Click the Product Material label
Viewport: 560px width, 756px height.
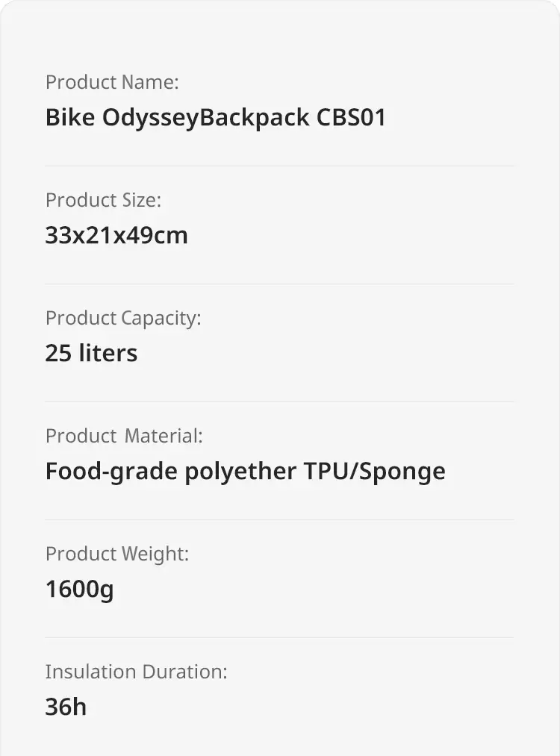click(124, 436)
